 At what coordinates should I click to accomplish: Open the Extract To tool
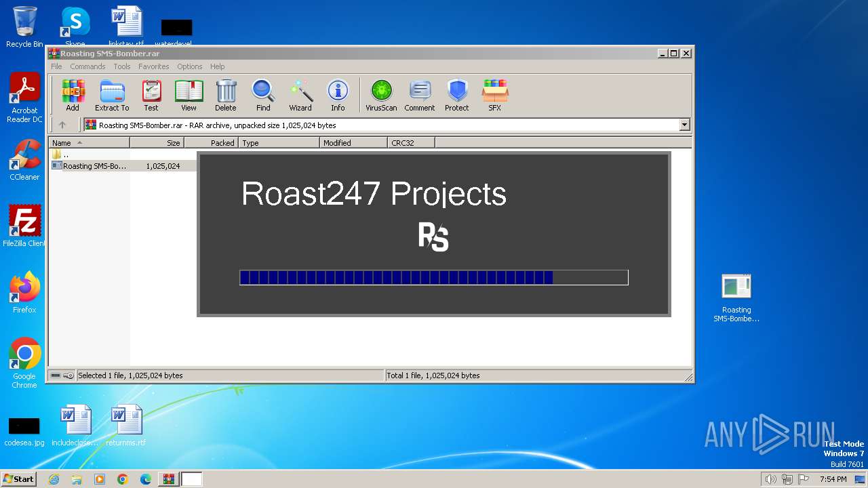click(112, 95)
